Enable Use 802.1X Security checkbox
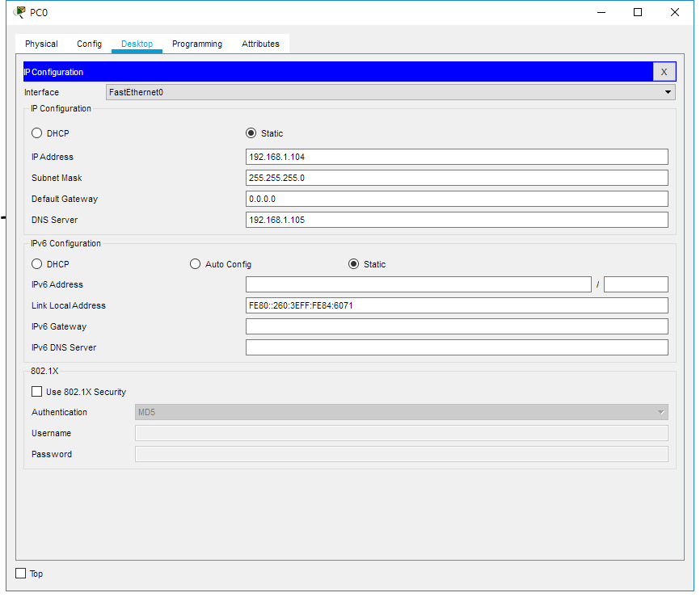The height and width of the screenshot is (597, 700). tap(37, 392)
